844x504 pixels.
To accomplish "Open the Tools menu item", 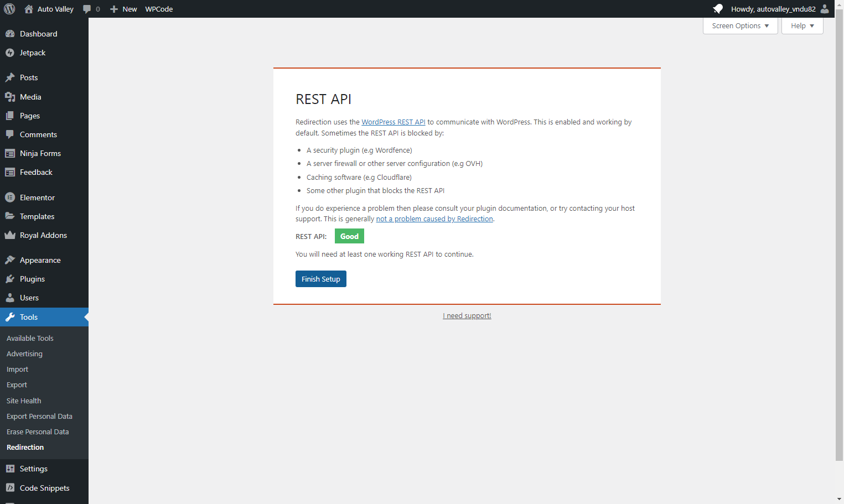I will coord(44,317).
